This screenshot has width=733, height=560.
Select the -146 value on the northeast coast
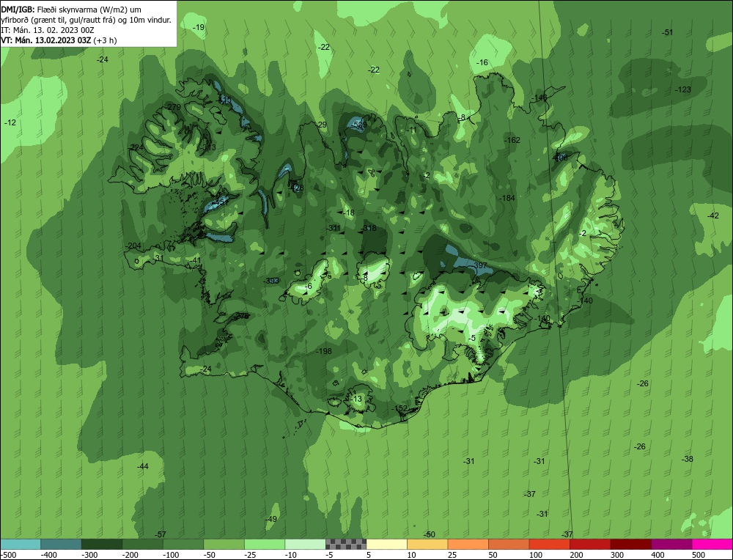[539, 97]
